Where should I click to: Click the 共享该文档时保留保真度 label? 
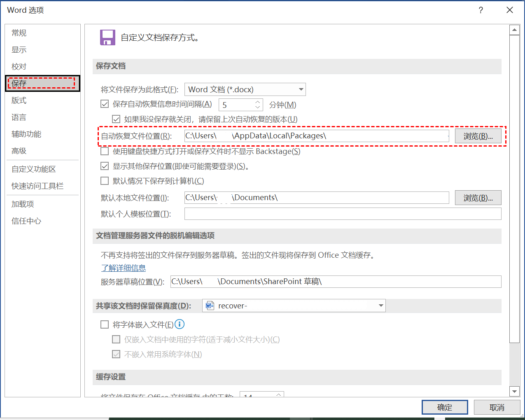coord(143,306)
